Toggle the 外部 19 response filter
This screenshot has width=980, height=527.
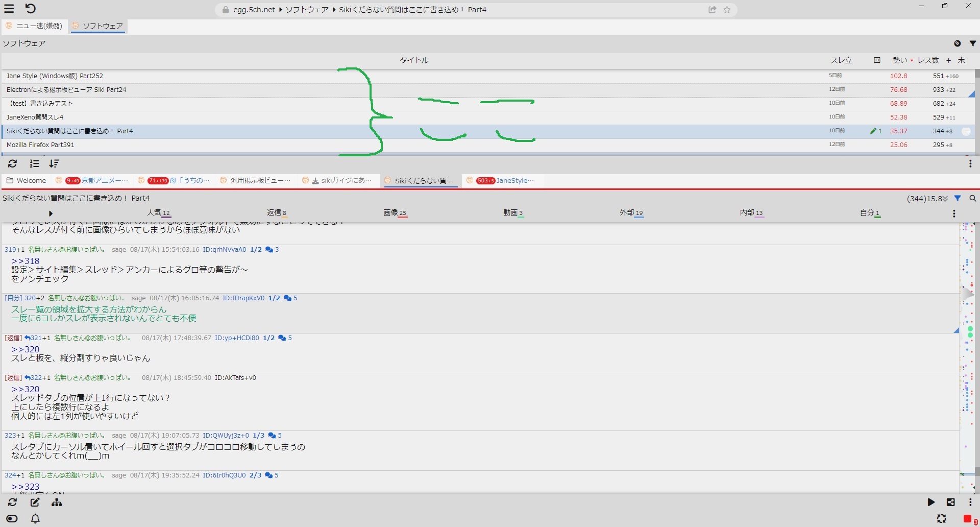[x=631, y=212]
